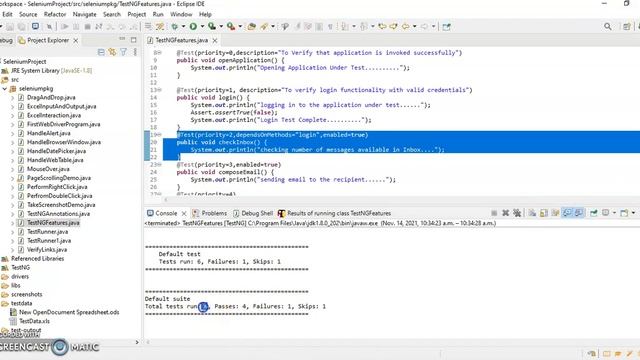
Task: Toggle Console Scroll Lock
Action: coord(544,213)
